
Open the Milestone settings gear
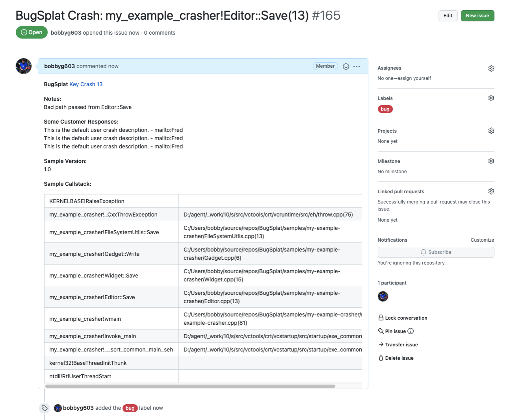[491, 161]
